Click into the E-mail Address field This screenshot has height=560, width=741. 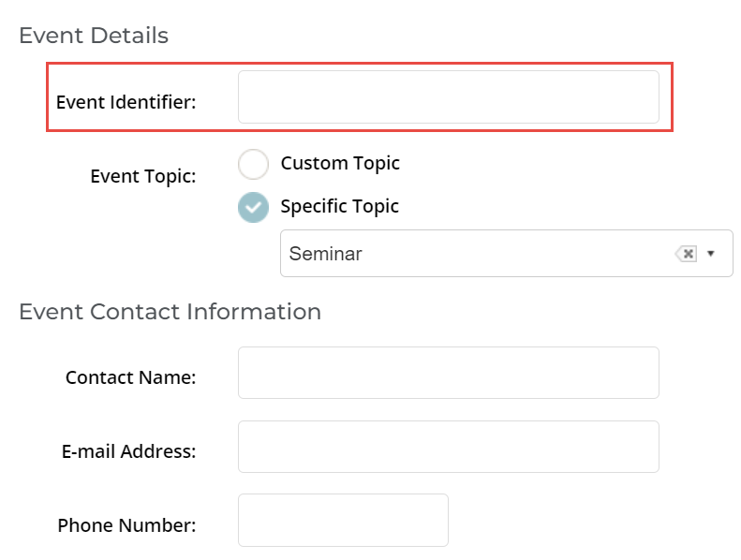[449, 447]
